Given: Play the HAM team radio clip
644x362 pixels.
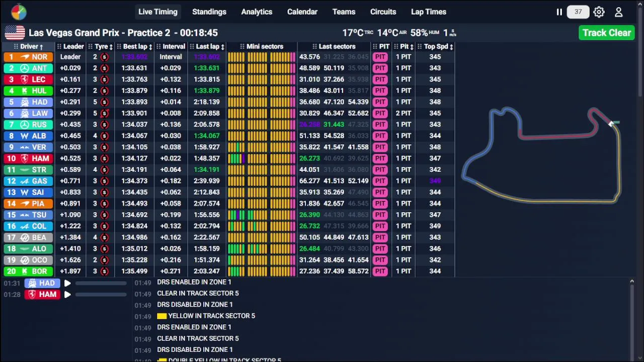Looking at the screenshot, I should [67, 295].
